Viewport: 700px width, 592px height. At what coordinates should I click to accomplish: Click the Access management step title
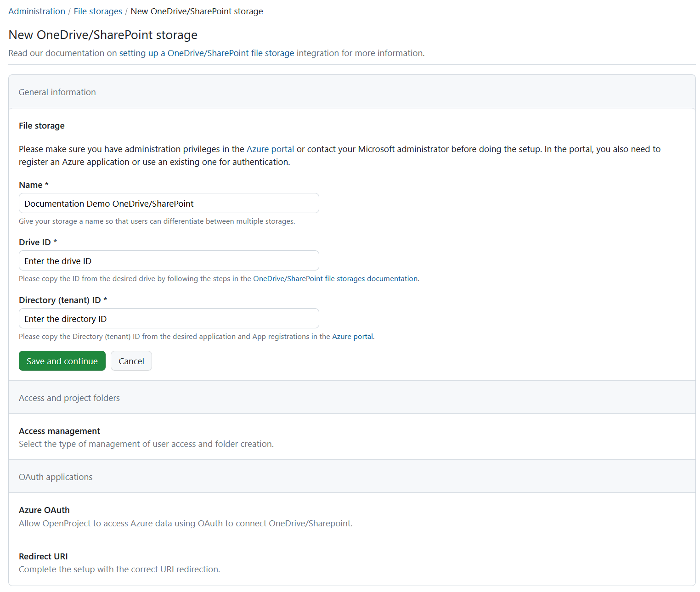click(59, 431)
